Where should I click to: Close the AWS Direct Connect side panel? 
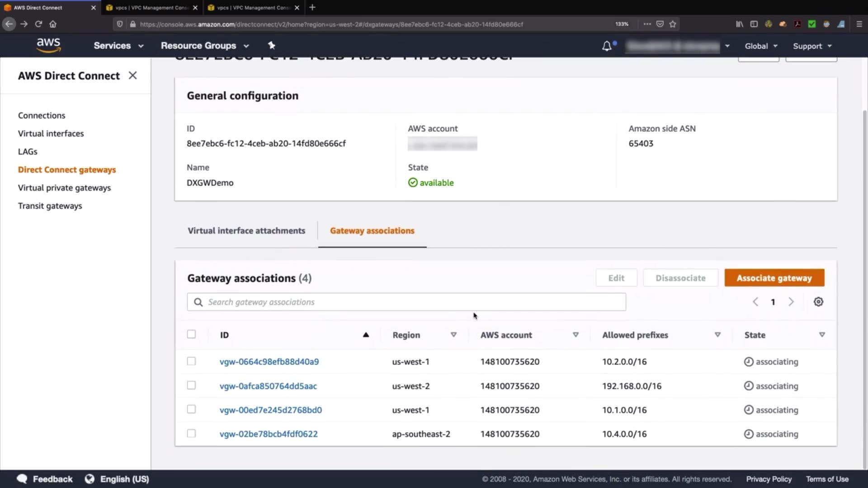click(x=132, y=75)
